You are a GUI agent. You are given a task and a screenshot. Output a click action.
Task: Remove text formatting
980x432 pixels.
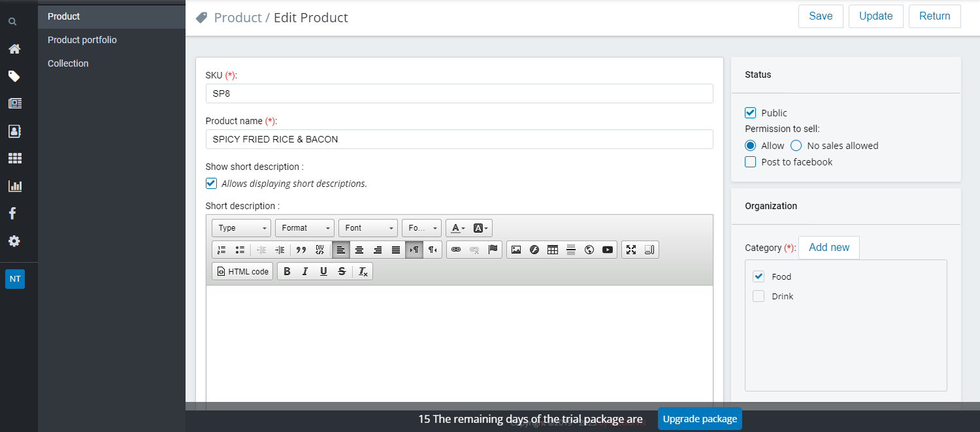[x=363, y=272]
